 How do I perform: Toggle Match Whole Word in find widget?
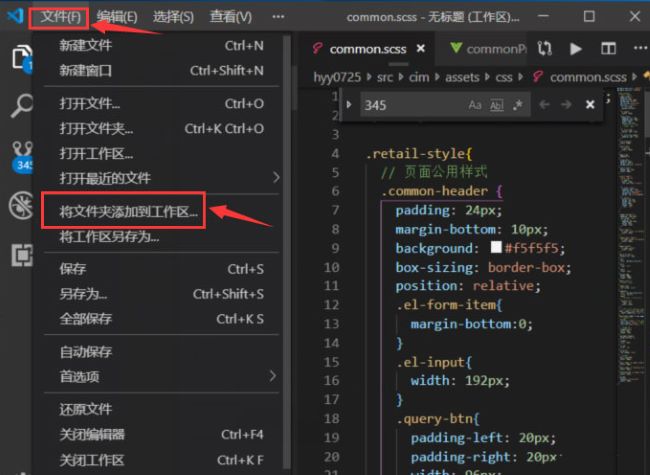click(497, 105)
